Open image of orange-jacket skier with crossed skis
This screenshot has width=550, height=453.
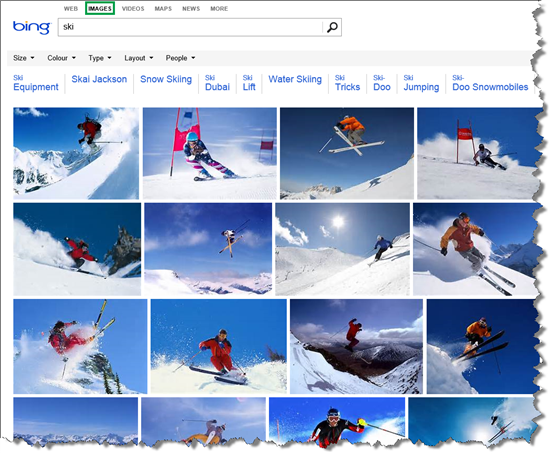(347, 153)
